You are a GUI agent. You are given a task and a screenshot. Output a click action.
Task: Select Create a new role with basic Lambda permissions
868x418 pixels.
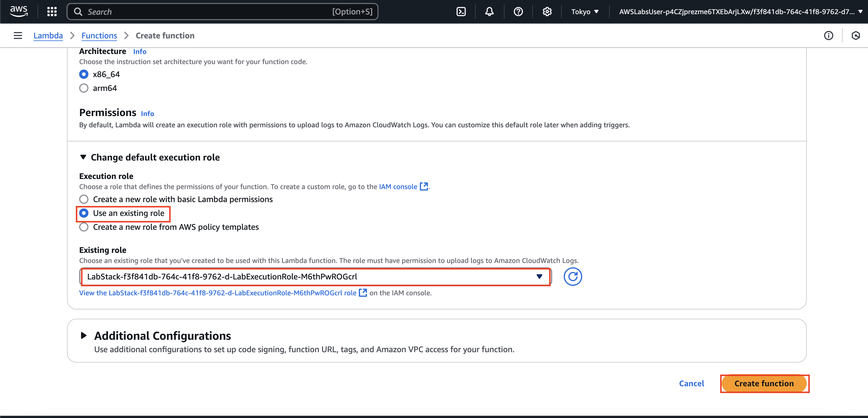[84, 199]
